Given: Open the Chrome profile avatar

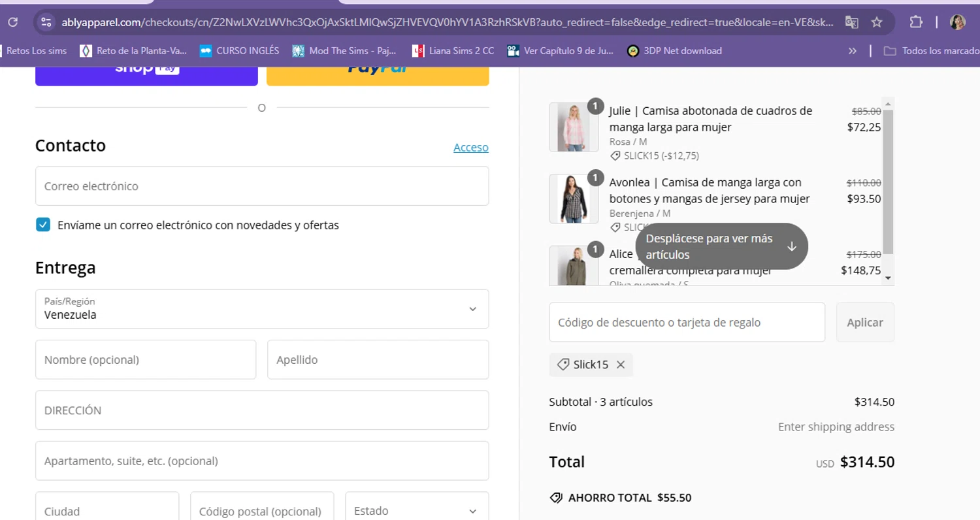Looking at the screenshot, I should (958, 22).
